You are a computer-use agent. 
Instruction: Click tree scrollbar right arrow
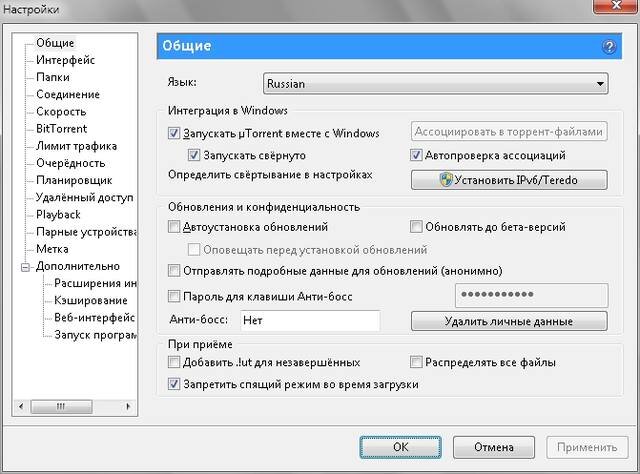tap(128, 406)
